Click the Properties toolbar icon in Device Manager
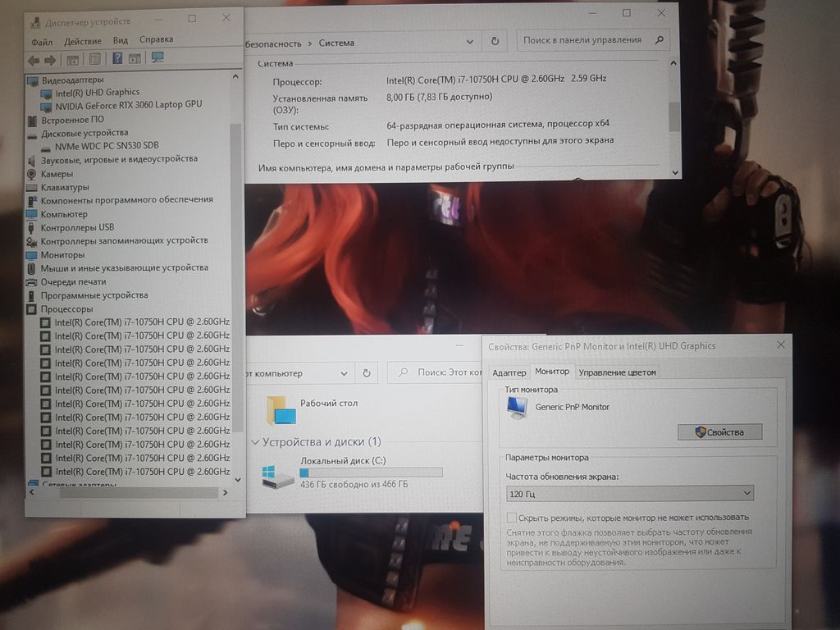840x630 pixels. pos(94,59)
